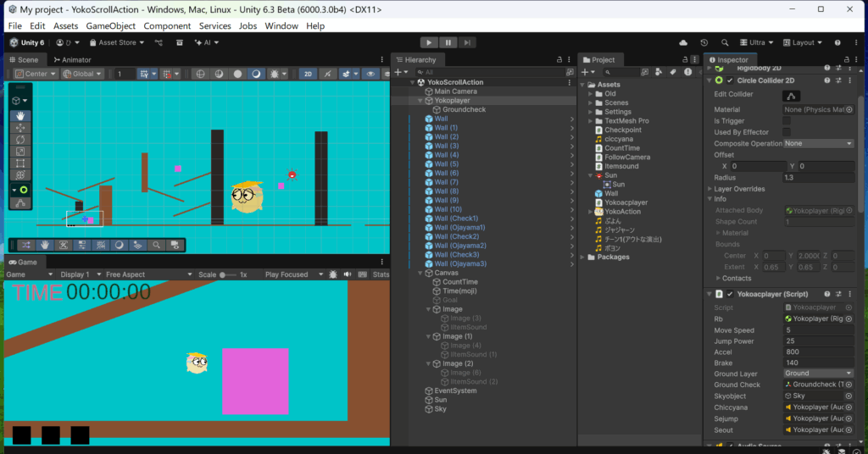Click the Radius input field
The height and width of the screenshot is (454, 868).
coord(819,178)
